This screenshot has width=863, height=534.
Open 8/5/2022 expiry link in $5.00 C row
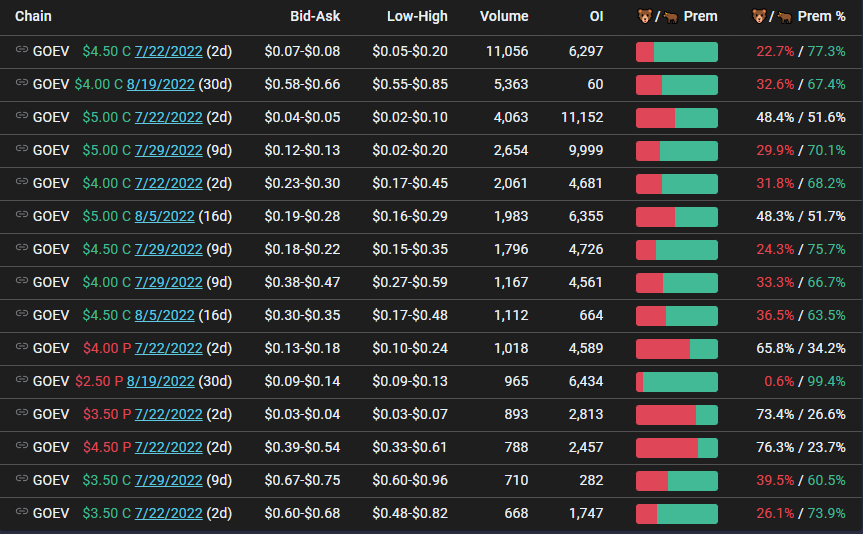pyautogui.click(x=165, y=216)
